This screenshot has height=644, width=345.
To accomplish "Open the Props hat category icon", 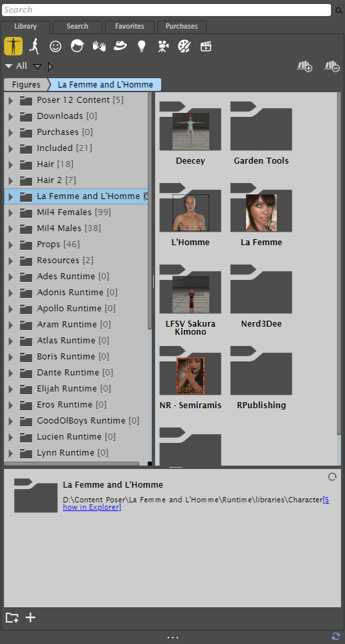I will click(x=120, y=46).
